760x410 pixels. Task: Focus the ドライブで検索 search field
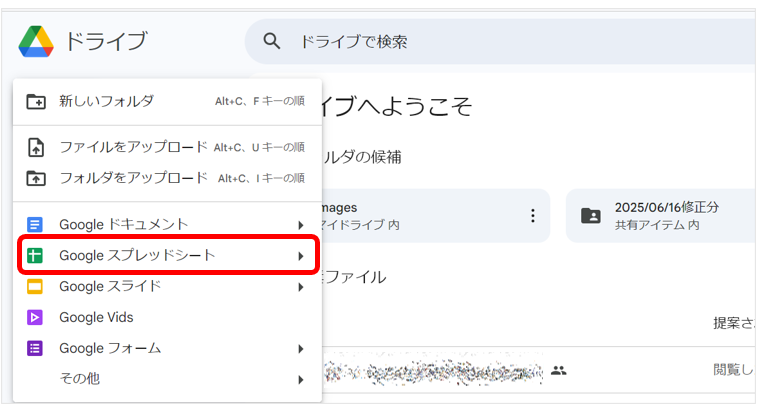coord(501,42)
